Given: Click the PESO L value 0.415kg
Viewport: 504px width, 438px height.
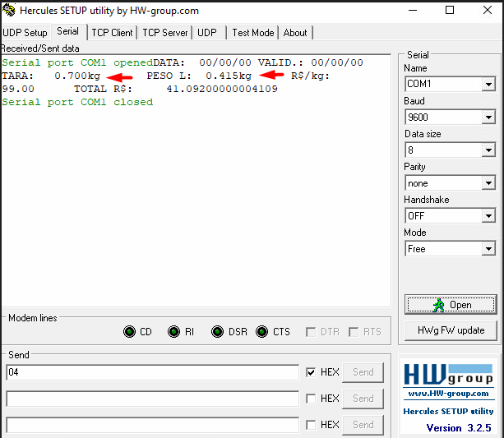Looking at the screenshot, I should tap(229, 76).
